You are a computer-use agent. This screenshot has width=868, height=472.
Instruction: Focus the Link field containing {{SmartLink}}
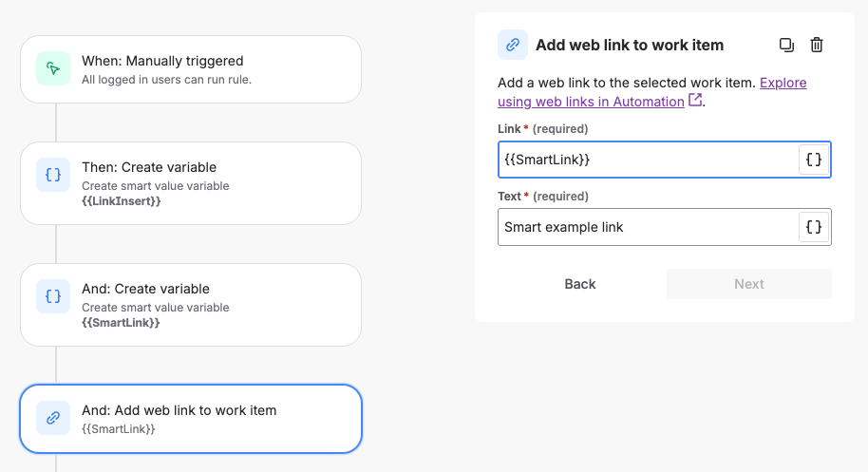[646, 160]
